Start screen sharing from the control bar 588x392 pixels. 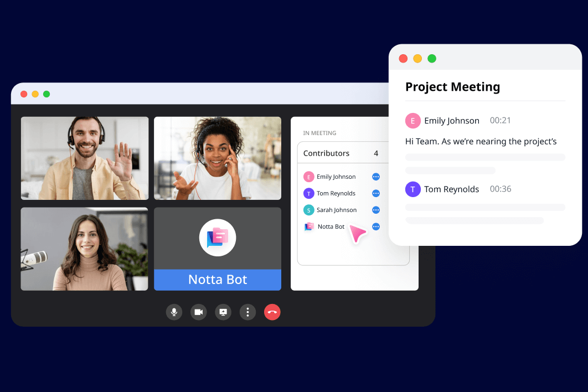tap(223, 312)
